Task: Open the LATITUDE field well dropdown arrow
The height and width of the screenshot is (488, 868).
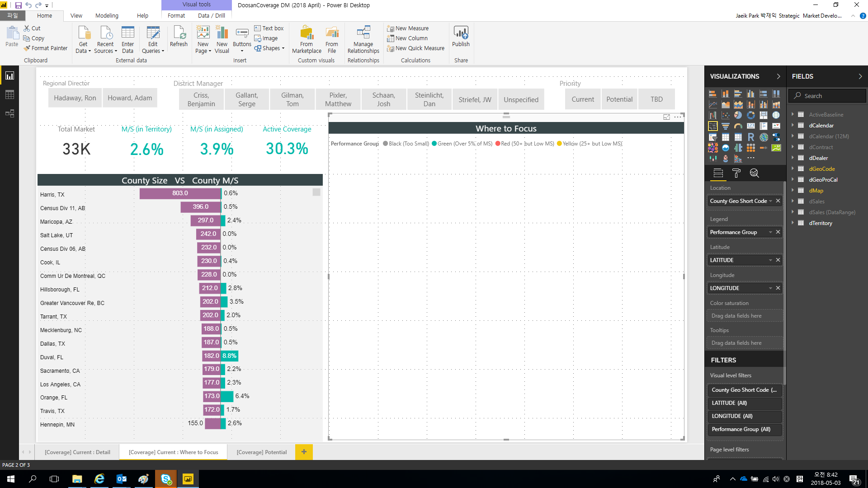Action: click(x=770, y=260)
